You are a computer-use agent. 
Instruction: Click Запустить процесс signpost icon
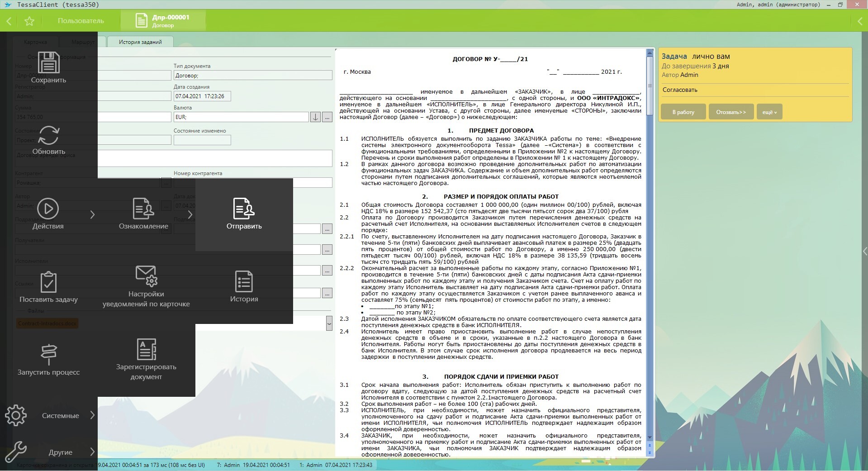pyautogui.click(x=48, y=354)
